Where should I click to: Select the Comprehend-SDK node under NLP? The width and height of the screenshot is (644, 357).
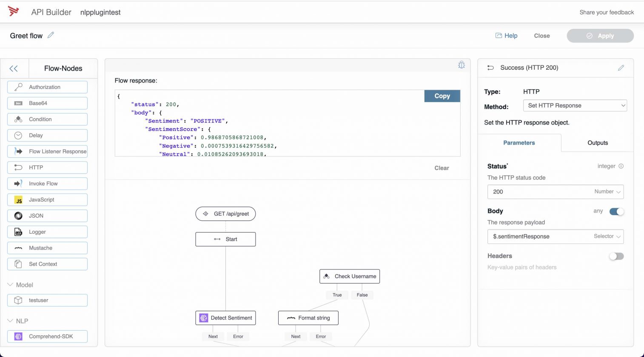47,336
